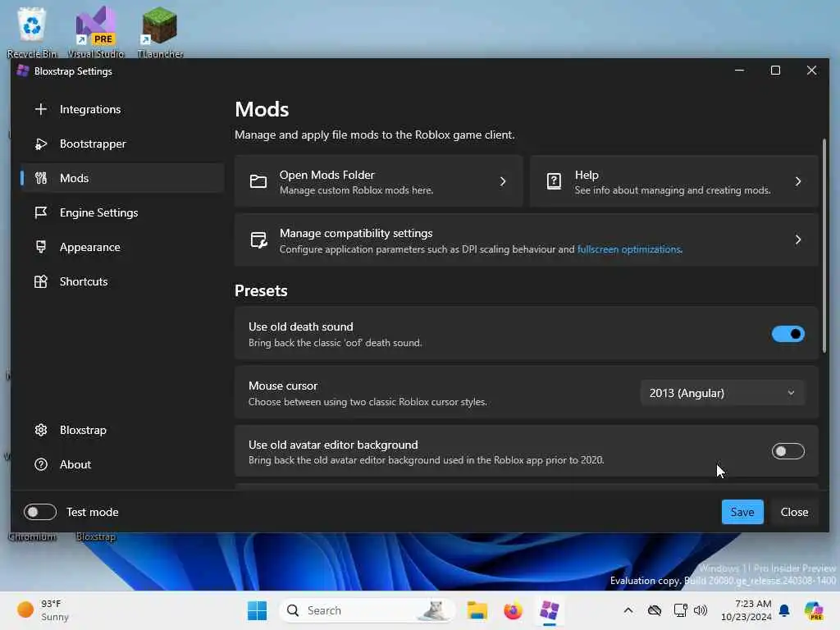
Task: Open the About page
Action: (122, 464)
